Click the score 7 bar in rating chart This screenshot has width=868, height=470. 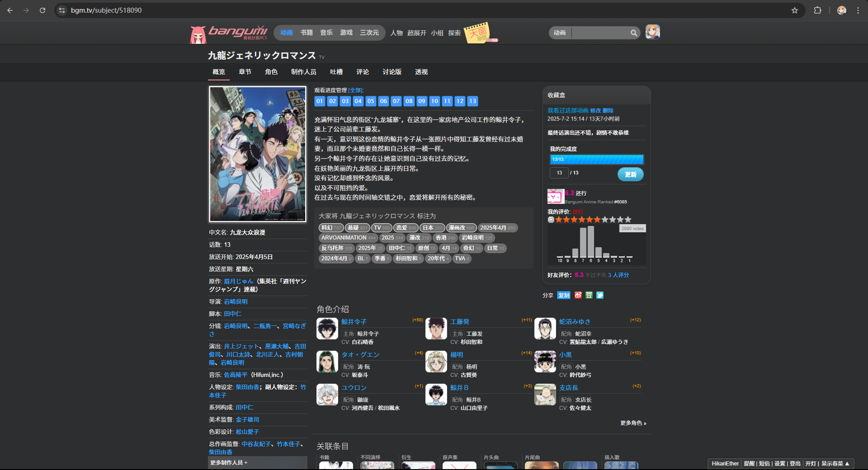tap(583, 242)
